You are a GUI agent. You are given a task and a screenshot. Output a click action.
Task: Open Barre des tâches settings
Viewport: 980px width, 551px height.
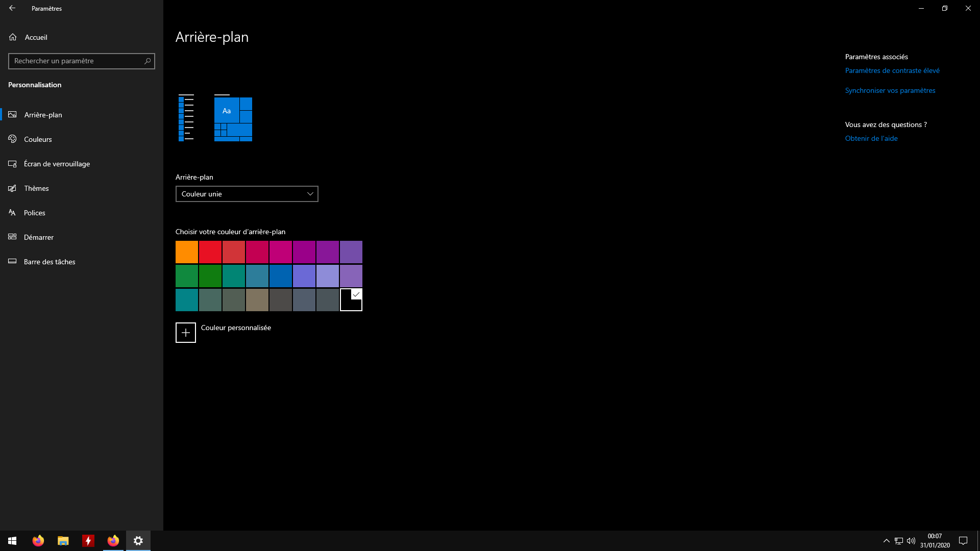click(x=50, y=262)
